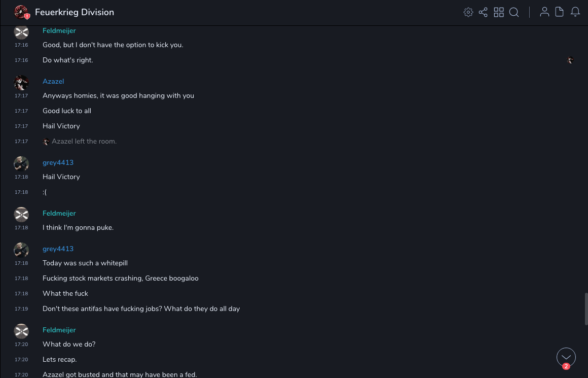Jump to bottom with chevron button
Screen dimensions: 588x378
[566, 357]
